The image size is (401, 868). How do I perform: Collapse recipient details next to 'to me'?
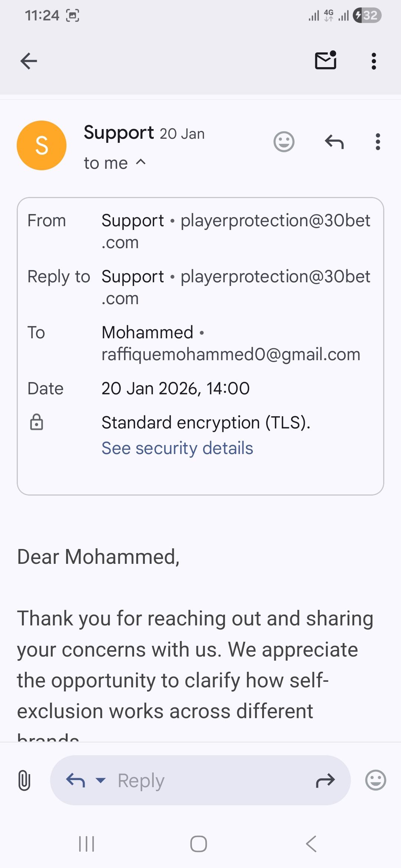click(141, 162)
